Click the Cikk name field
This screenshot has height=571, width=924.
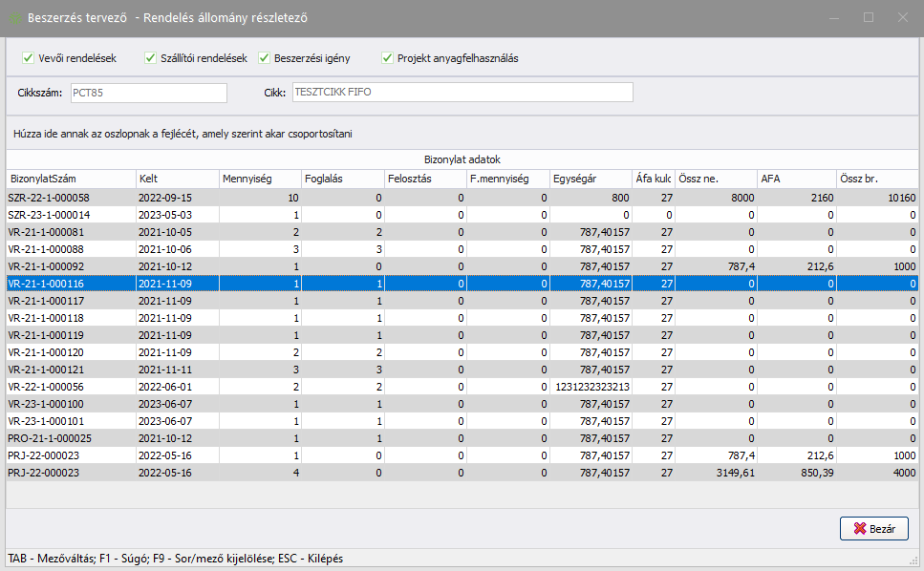tap(461, 93)
